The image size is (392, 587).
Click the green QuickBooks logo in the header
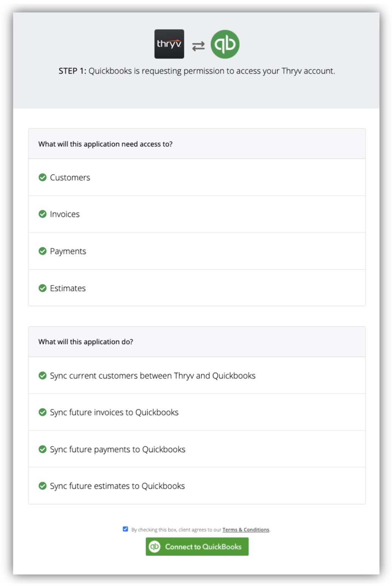tap(225, 44)
